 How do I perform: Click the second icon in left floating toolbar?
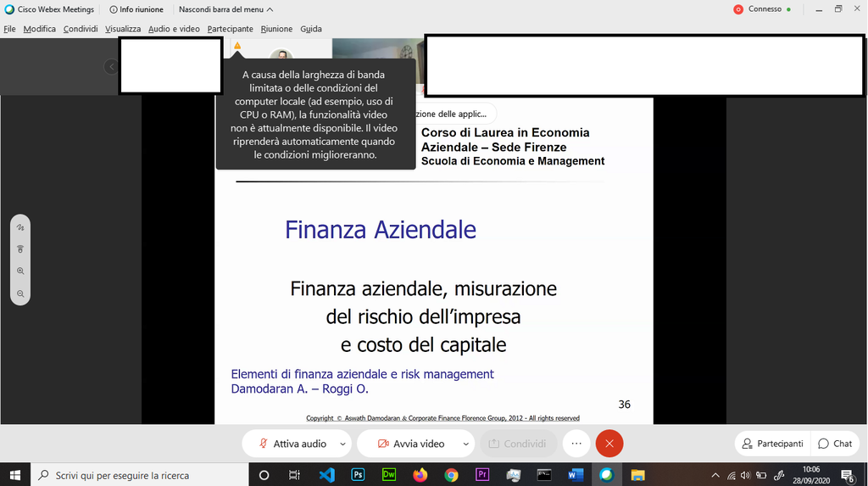[x=20, y=249]
